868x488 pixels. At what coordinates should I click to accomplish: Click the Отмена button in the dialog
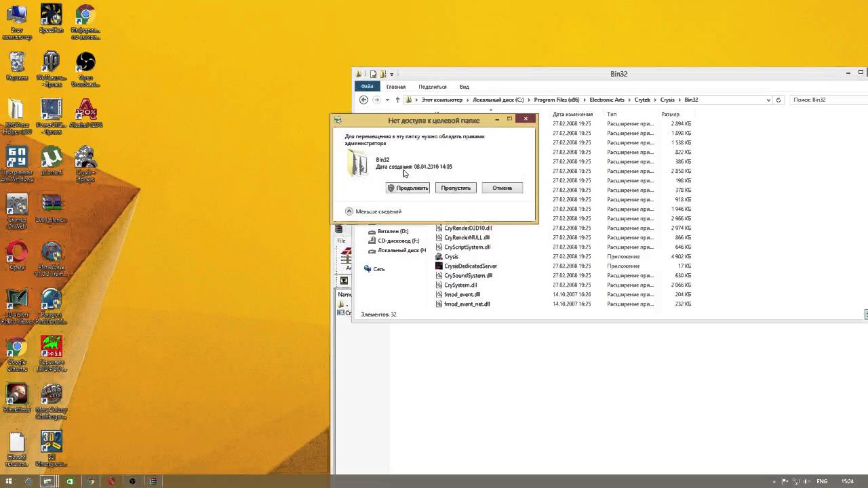(x=502, y=188)
